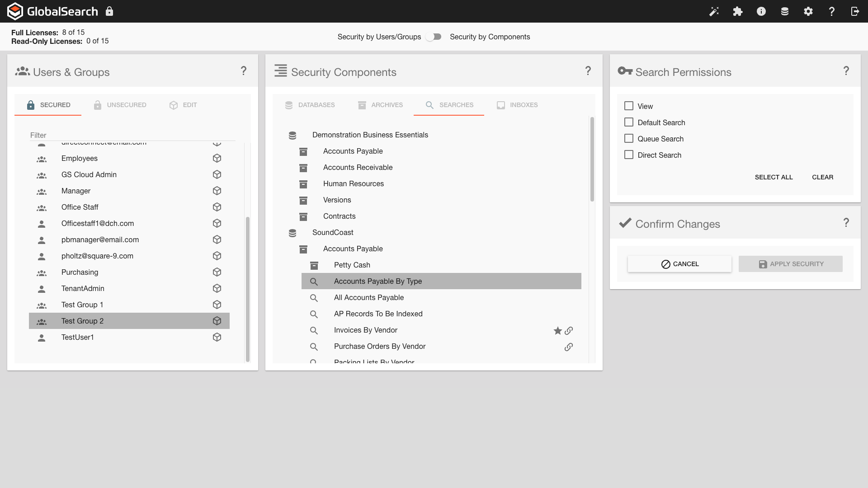
Task: Open the settings gear icon
Action: click(x=808, y=11)
